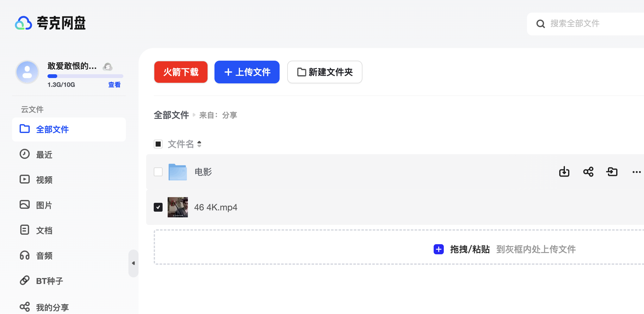
Task: Click the blue plus upload icon
Action: [x=438, y=249]
